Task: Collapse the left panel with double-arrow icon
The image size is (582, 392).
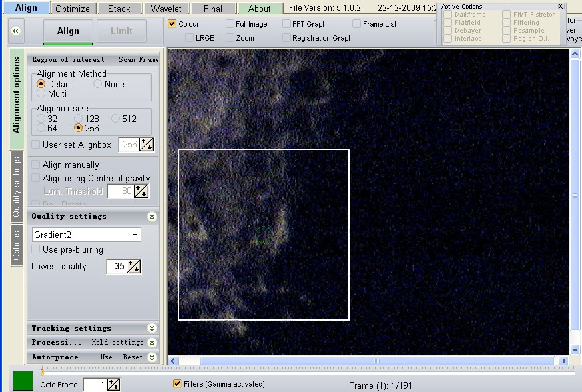Action: [16, 31]
